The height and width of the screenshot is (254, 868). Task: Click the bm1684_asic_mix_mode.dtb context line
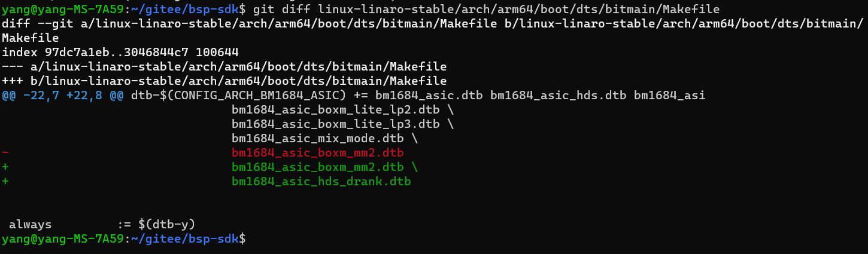coord(324,138)
